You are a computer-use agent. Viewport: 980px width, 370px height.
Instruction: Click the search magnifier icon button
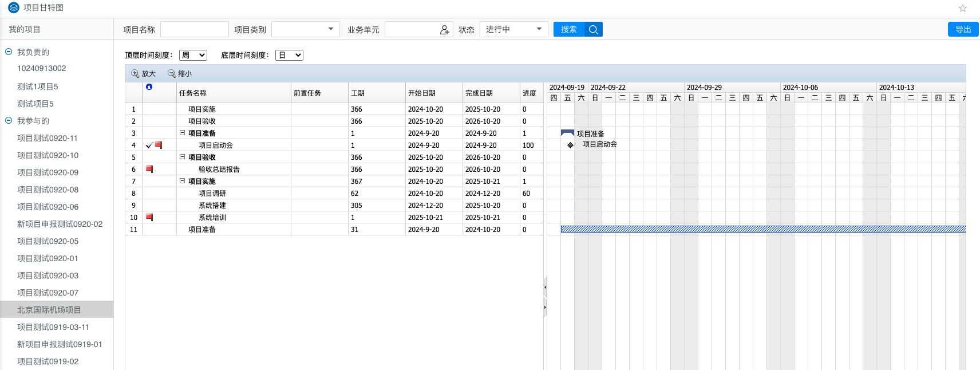click(594, 30)
